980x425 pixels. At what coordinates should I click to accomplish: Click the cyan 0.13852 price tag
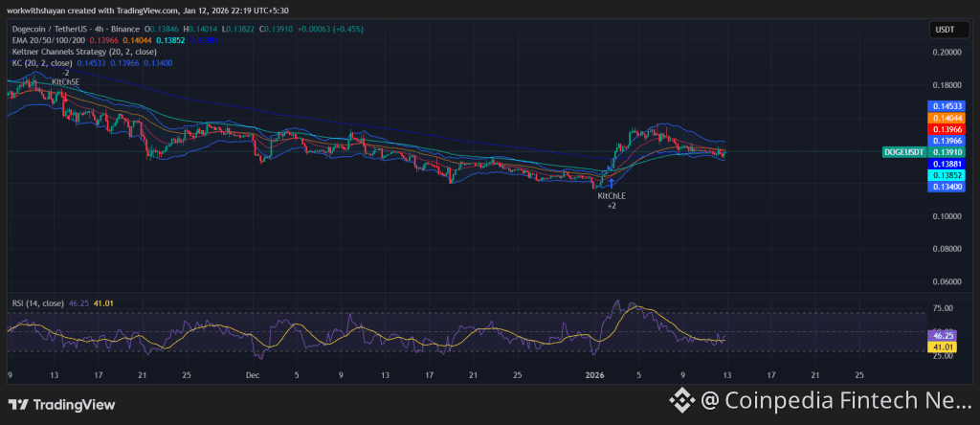pyautogui.click(x=945, y=176)
